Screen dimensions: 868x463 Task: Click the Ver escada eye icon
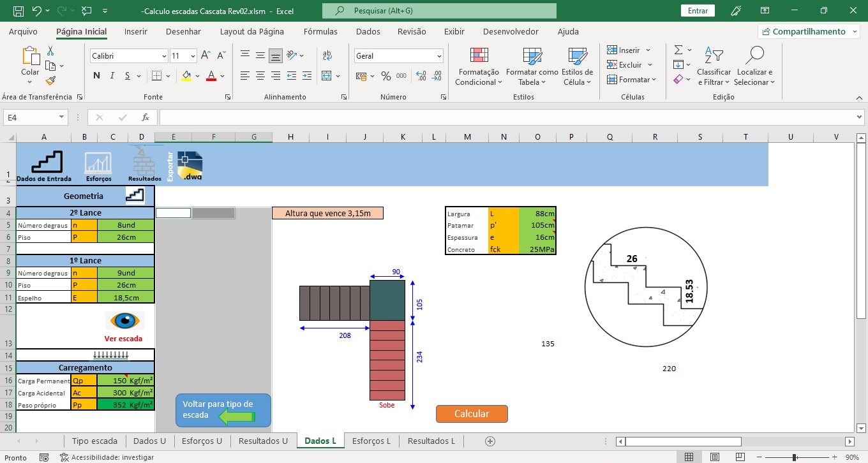125,320
